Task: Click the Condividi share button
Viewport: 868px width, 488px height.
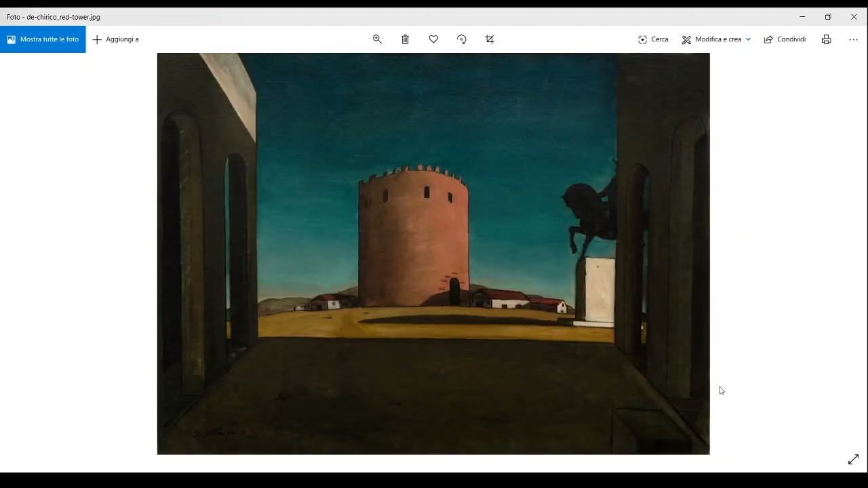Action: click(785, 39)
